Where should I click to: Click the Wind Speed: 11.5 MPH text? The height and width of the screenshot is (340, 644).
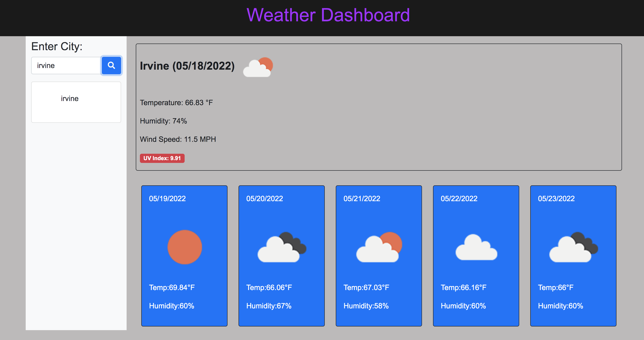178,139
